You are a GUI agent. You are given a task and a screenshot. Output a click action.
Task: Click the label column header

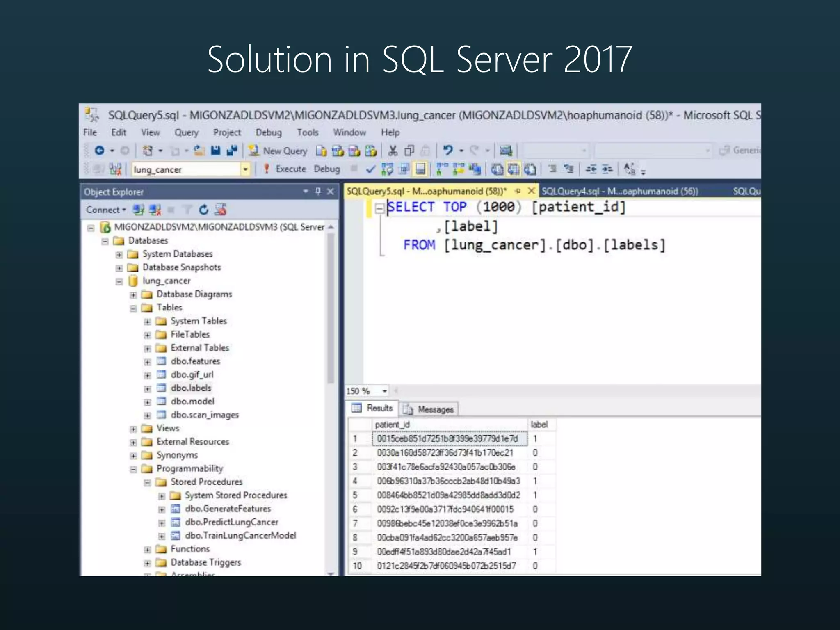[x=541, y=425]
